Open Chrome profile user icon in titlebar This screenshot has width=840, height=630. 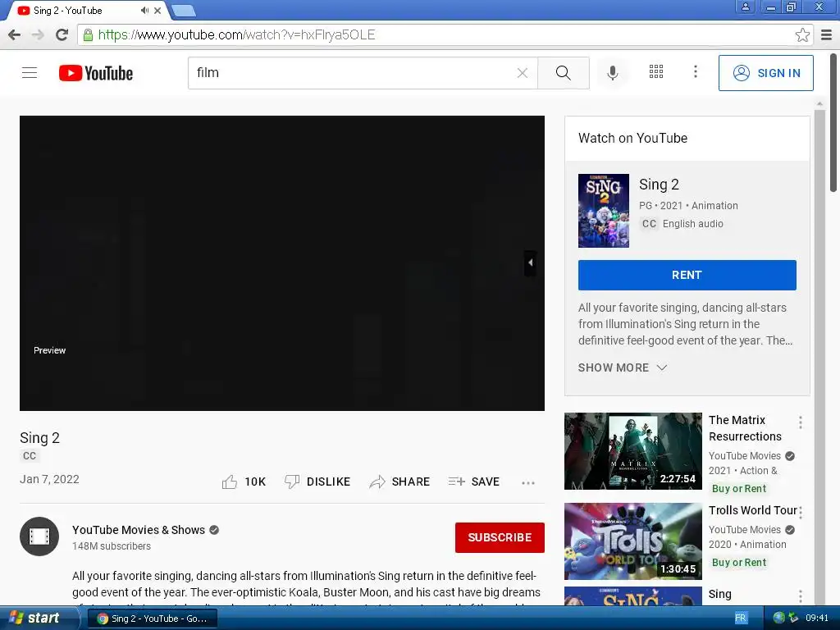[745, 7]
